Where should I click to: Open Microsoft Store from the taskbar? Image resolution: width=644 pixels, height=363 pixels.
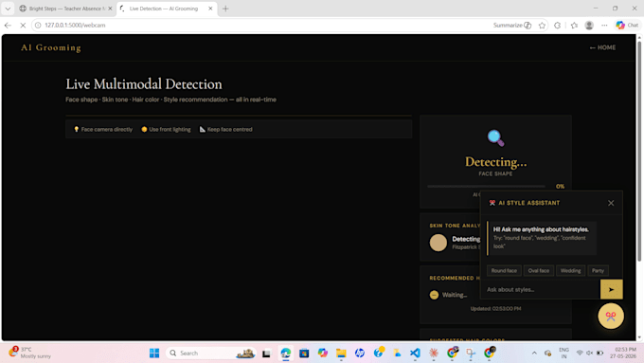304,353
